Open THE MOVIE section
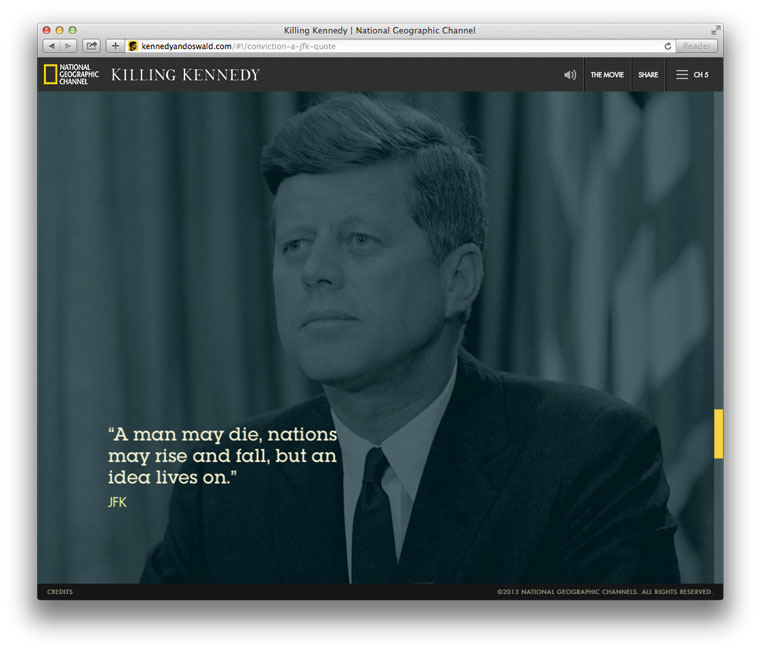The width and height of the screenshot is (760, 651). tap(607, 75)
